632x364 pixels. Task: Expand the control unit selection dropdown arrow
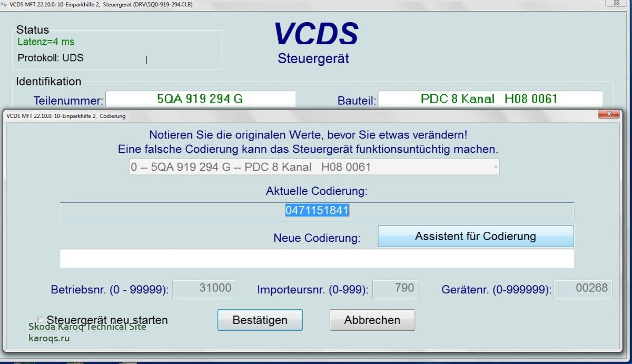495,168
